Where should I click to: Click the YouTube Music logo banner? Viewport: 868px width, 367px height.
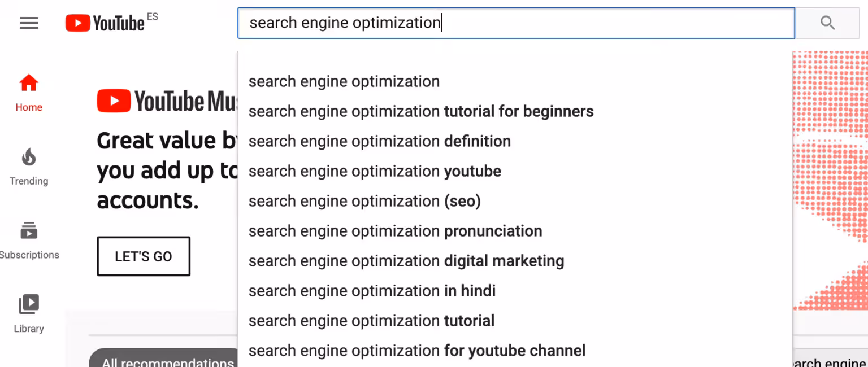tap(167, 102)
